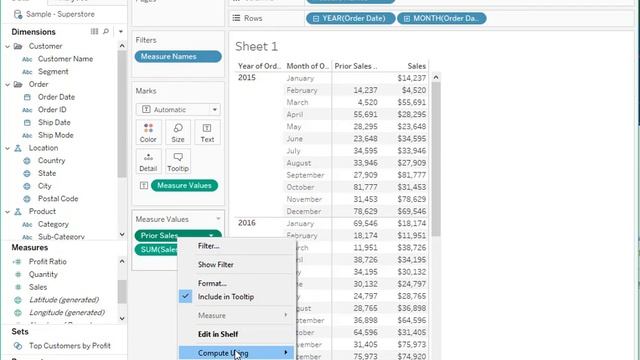
Task: Select the Quantity measure
Action: [x=43, y=274]
